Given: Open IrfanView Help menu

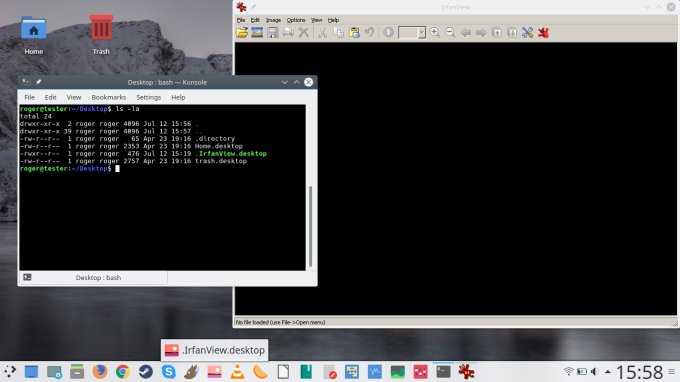Looking at the screenshot, I should (x=333, y=20).
